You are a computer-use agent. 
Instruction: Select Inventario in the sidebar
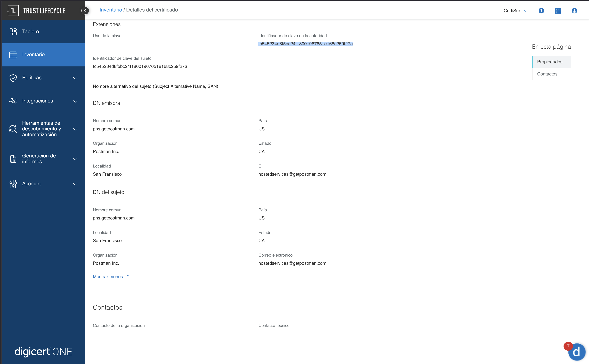[x=43, y=55]
